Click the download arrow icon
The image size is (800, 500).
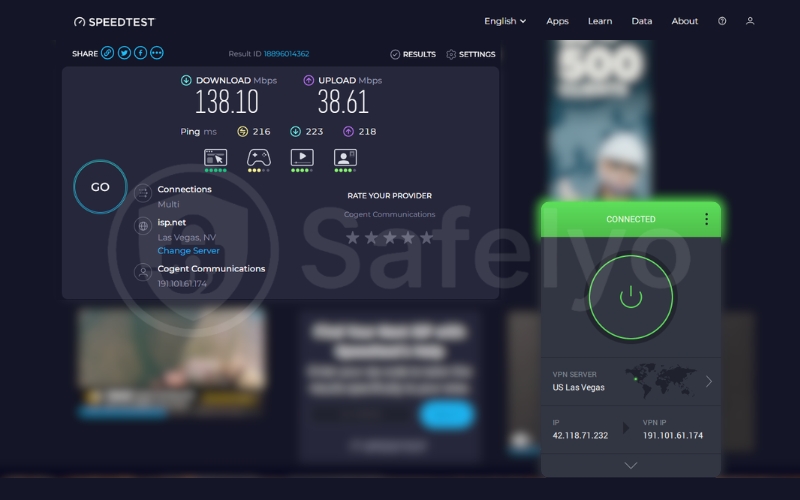186,80
